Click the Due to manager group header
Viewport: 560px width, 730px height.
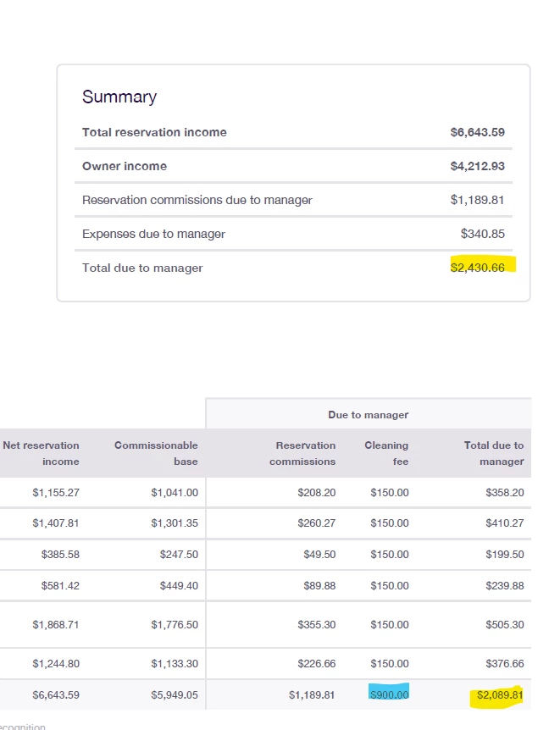[x=368, y=415]
